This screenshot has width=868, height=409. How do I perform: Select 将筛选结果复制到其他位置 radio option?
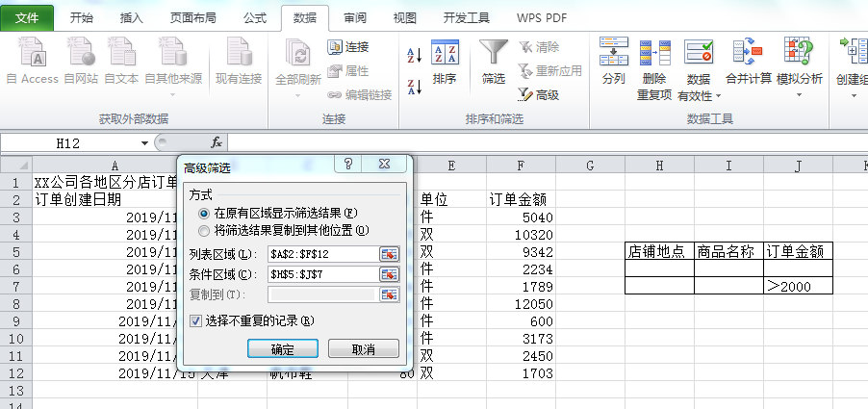click(x=204, y=230)
